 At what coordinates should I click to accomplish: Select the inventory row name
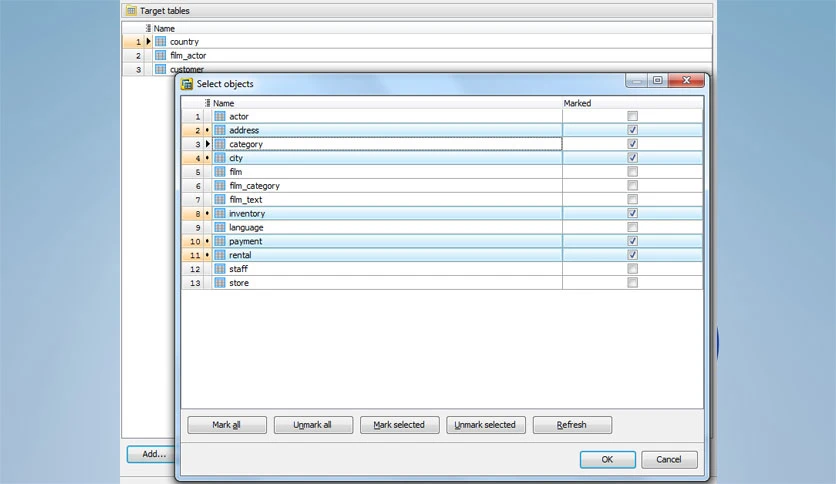coord(247,213)
